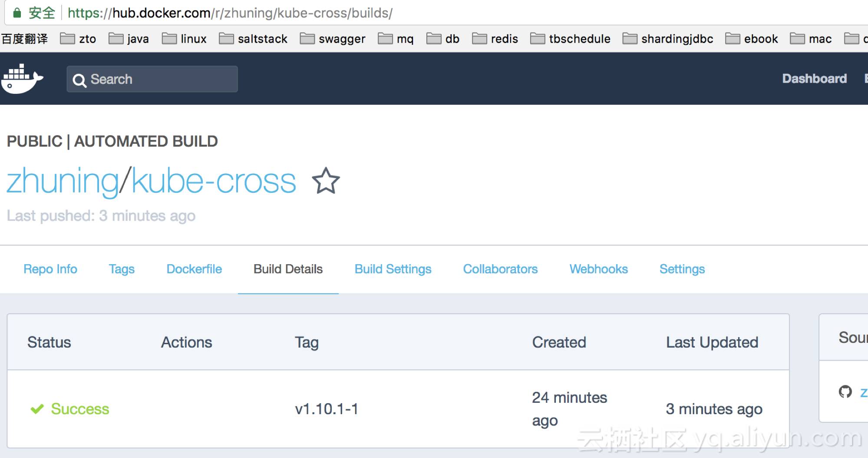Open the redis bookmark folder
Screen dimensions: 868x458
(x=495, y=39)
